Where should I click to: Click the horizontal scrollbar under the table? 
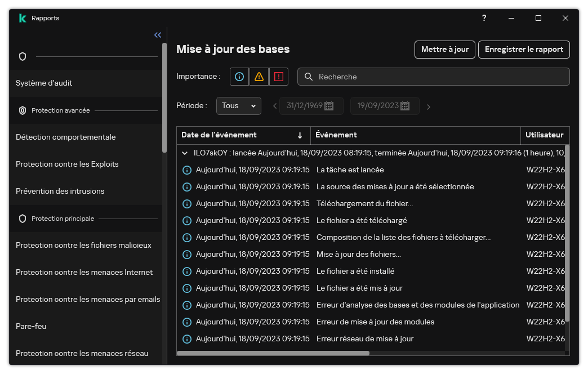tap(273, 353)
